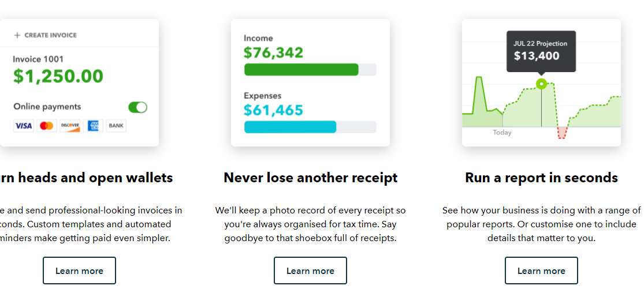Click the Visa card icon
The width and height of the screenshot is (644, 293).
click(24, 126)
